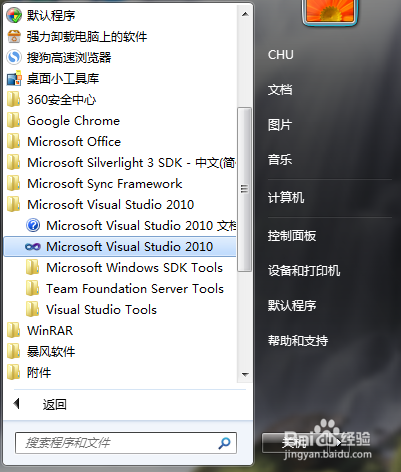Expand 暴风软件 folder label
This screenshot has height=472, width=401.
click(x=51, y=351)
